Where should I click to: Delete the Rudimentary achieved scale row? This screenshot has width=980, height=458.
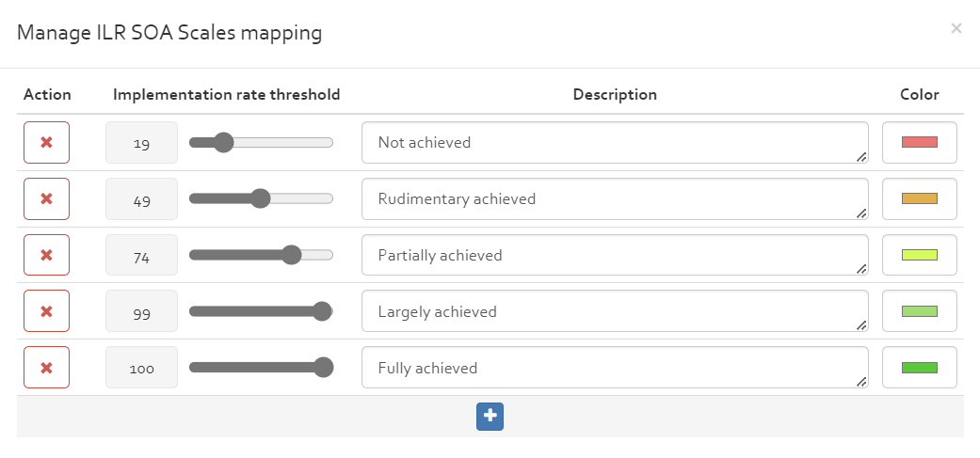pos(46,199)
